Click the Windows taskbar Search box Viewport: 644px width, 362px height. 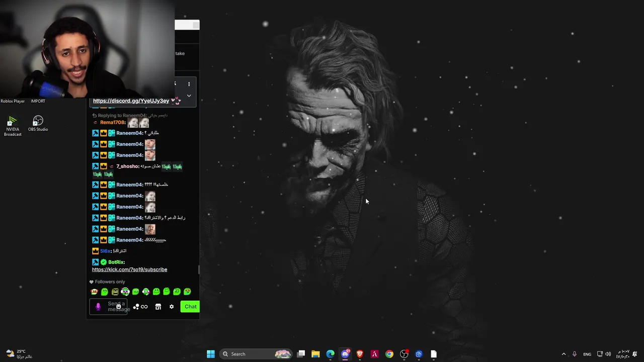pyautogui.click(x=256, y=354)
